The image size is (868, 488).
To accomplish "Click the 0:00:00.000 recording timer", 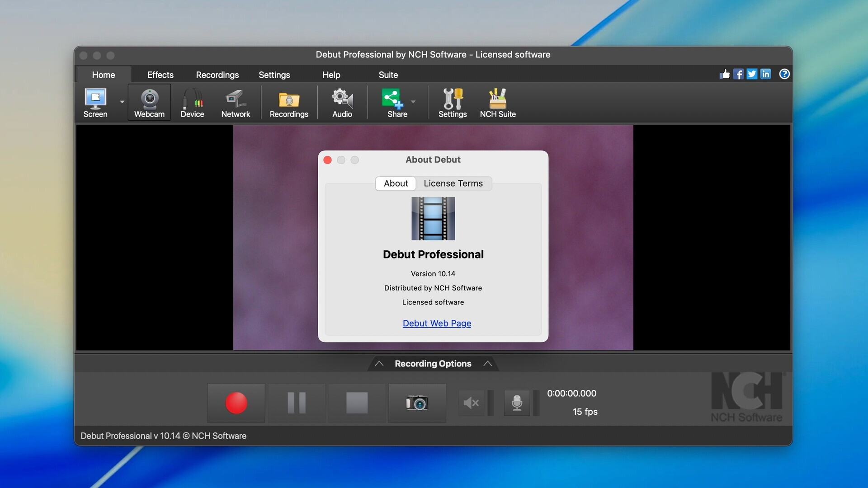I will 572,394.
